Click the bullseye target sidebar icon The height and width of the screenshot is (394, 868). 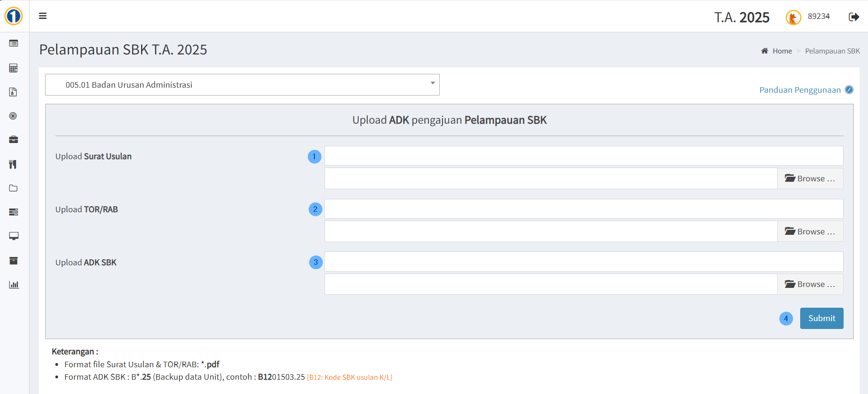pyautogui.click(x=13, y=116)
